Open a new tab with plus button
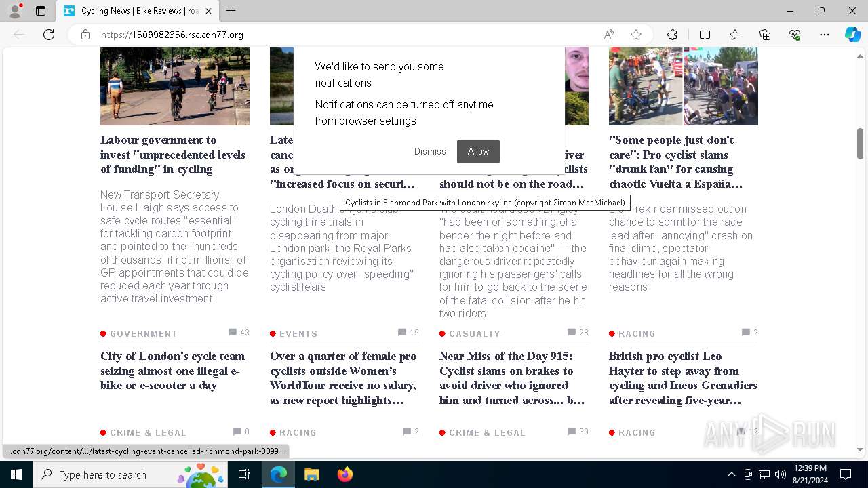868x488 pixels. [x=231, y=11]
